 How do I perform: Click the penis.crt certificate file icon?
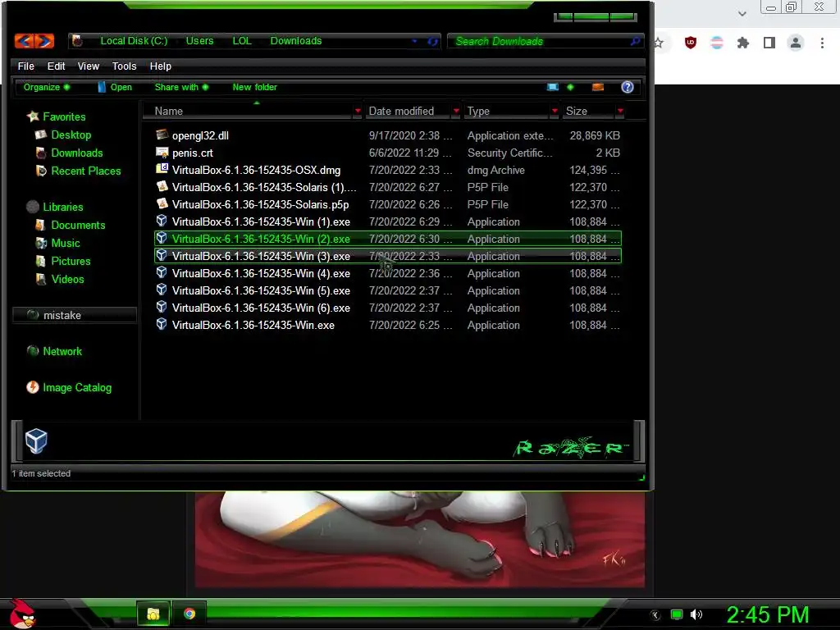click(x=162, y=153)
